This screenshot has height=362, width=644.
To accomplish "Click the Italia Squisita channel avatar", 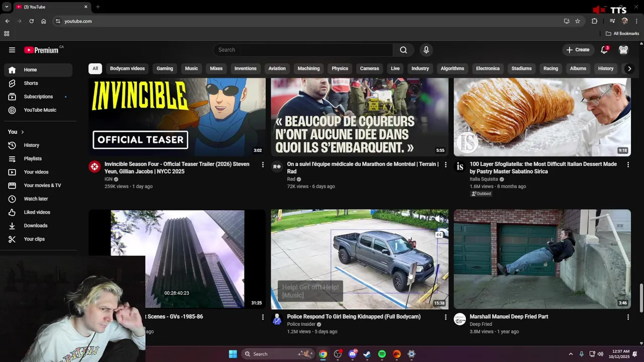I will pos(460,167).
